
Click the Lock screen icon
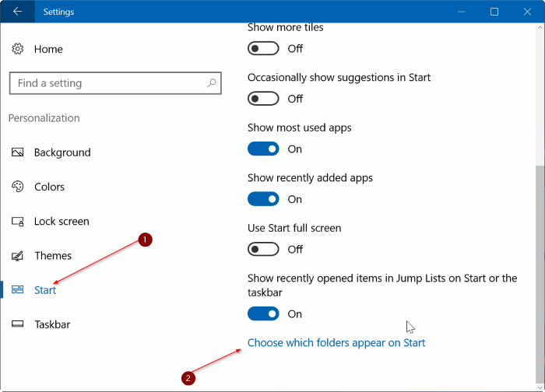click(x=17, y=221)
